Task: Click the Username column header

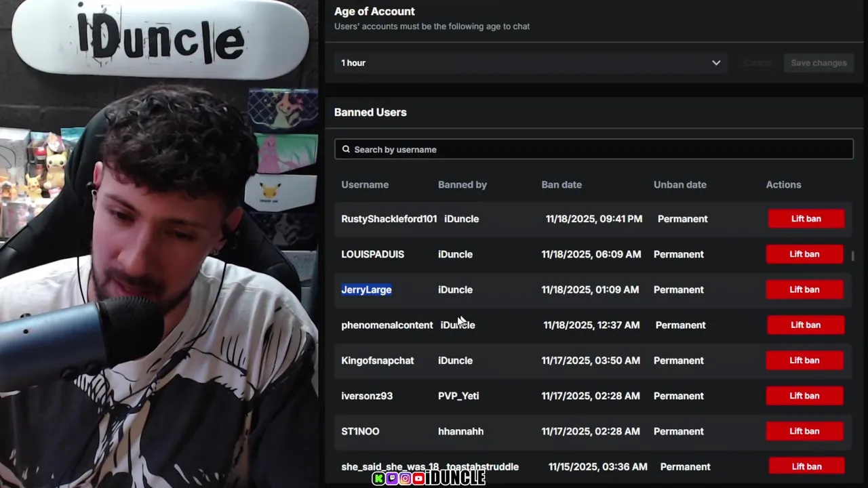Action: coord(365,184)
